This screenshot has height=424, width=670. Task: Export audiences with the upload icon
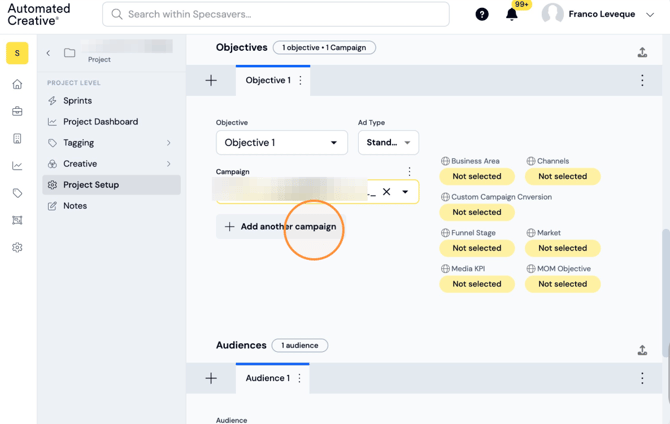tap(642, 350)
